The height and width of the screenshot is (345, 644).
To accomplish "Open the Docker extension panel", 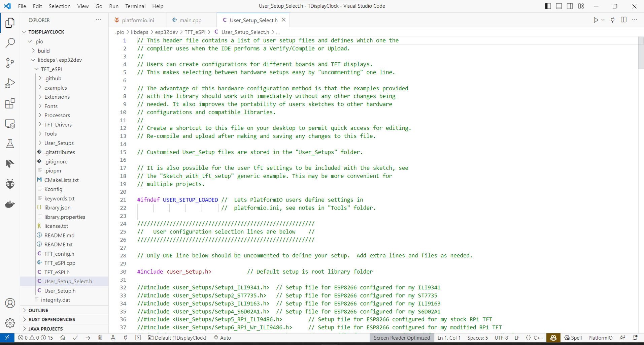I will tap(10, 204).
